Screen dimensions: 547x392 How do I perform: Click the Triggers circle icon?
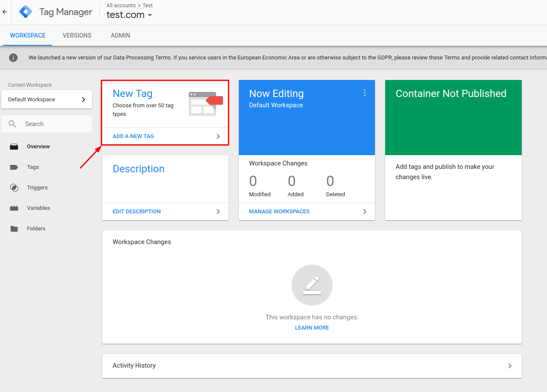tap(14, 188)
